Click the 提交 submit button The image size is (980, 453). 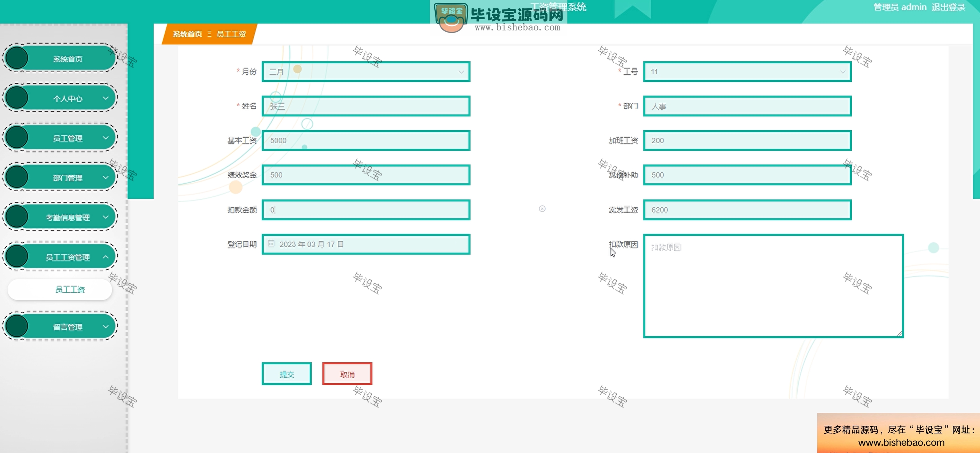click(287, 374)
